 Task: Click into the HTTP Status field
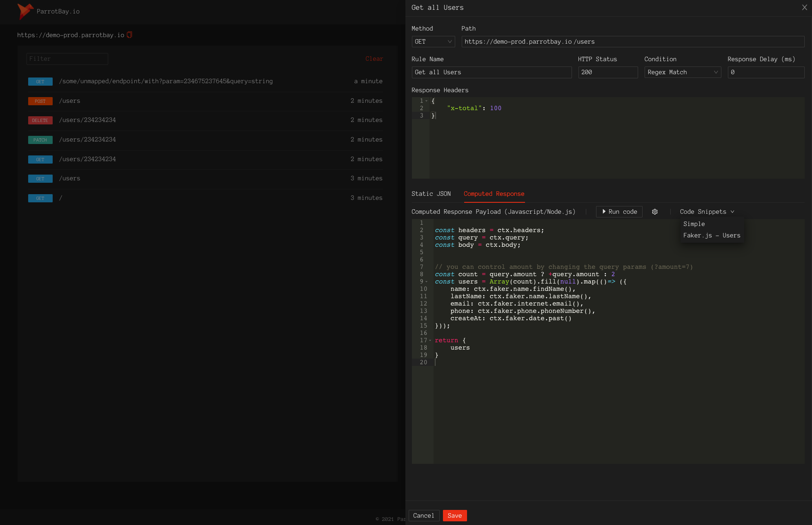pyautogui.click(x=607, y=72)
